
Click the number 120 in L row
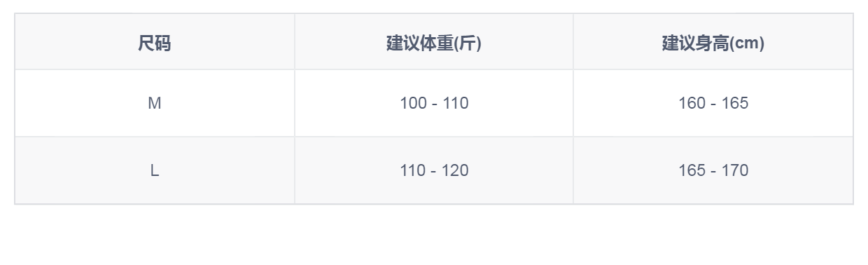click(x=455, y=170)
